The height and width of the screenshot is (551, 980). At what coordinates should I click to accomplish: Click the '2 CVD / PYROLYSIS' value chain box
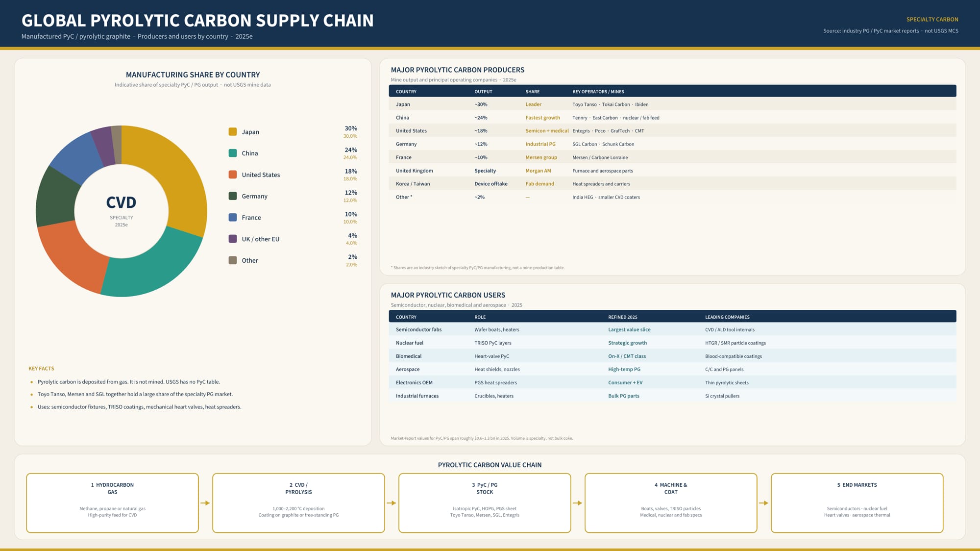(298, 503)
